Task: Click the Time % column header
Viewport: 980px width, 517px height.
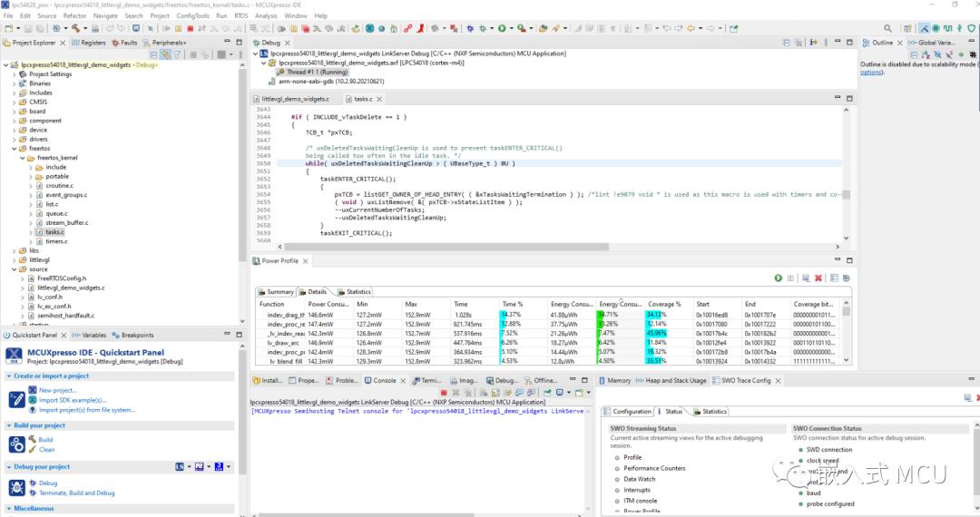Action: click(x=513, y=304)
